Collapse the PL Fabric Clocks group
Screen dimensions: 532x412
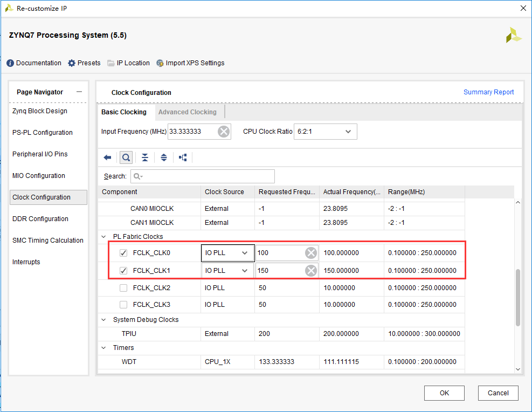pos(104,237)
